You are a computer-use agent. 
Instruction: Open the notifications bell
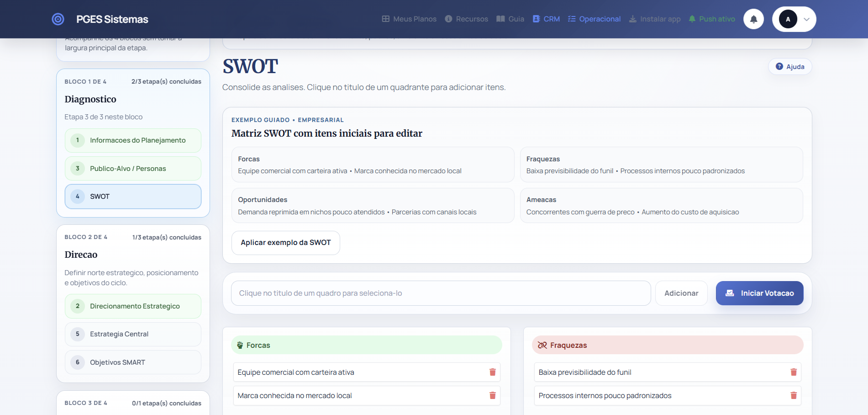tap(753, 19)
